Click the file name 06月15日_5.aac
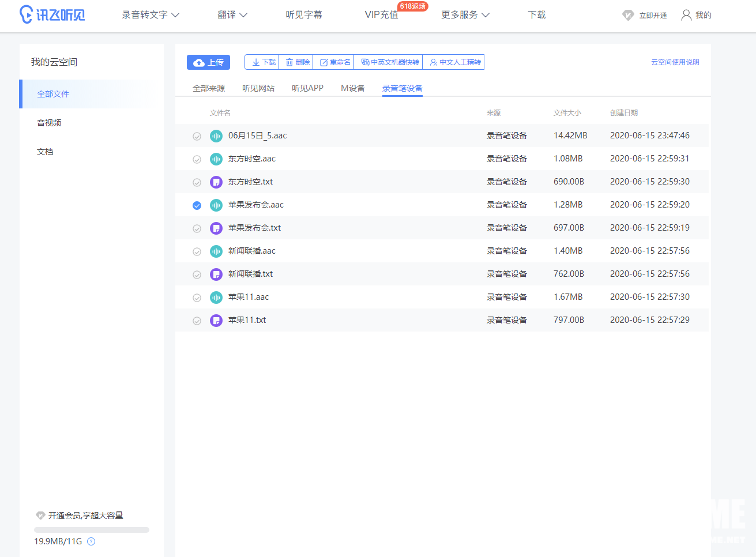 click(x=257, y=136)
